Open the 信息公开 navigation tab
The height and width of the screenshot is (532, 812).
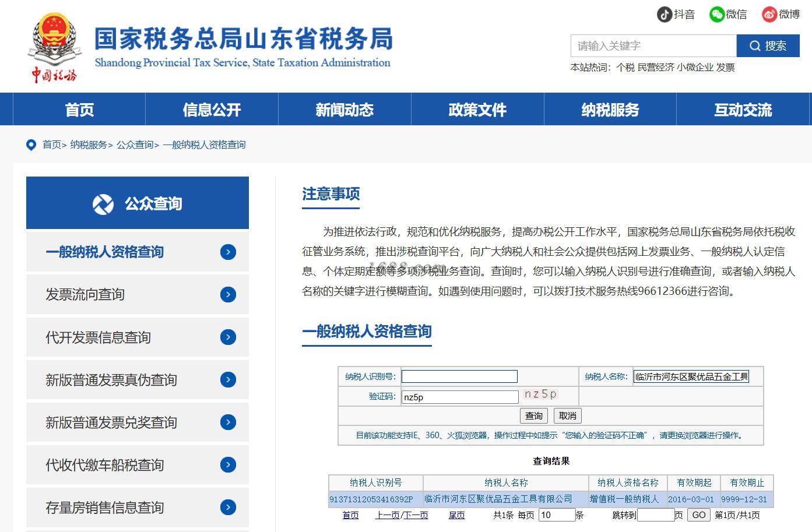[x=212, y=110]
